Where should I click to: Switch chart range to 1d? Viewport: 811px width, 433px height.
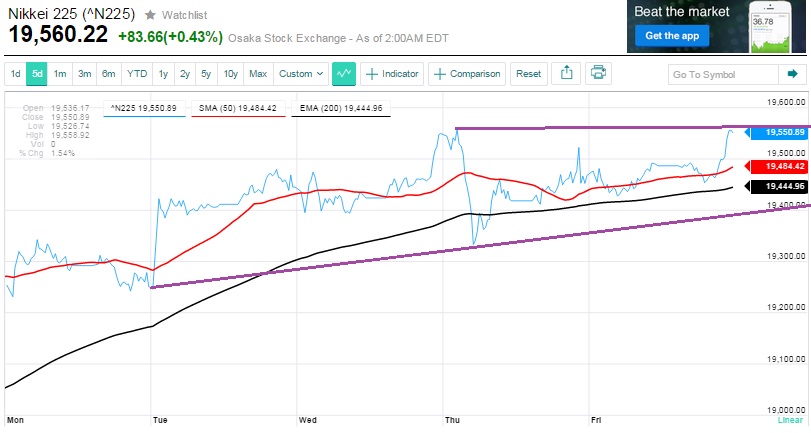pos(16,74)
